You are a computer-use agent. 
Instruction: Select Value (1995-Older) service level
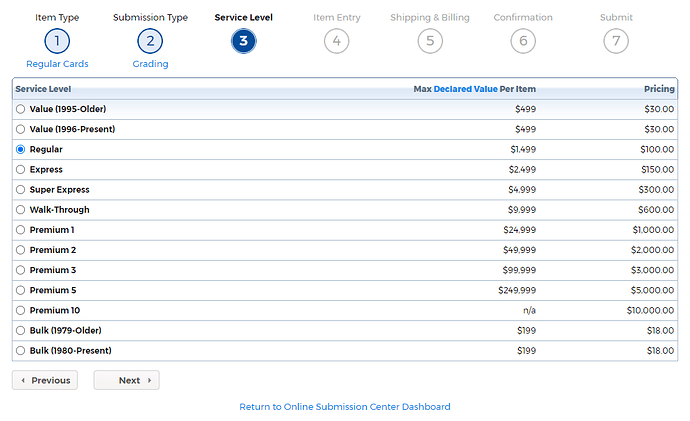click(x=21, y=109)
